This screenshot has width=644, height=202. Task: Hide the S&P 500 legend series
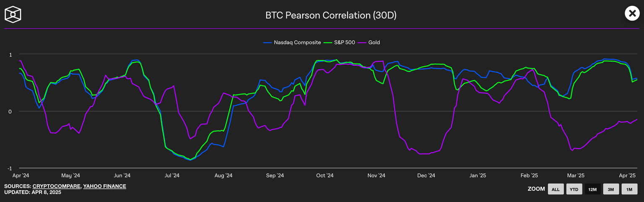pyautogui.click(x=344, y=42)
